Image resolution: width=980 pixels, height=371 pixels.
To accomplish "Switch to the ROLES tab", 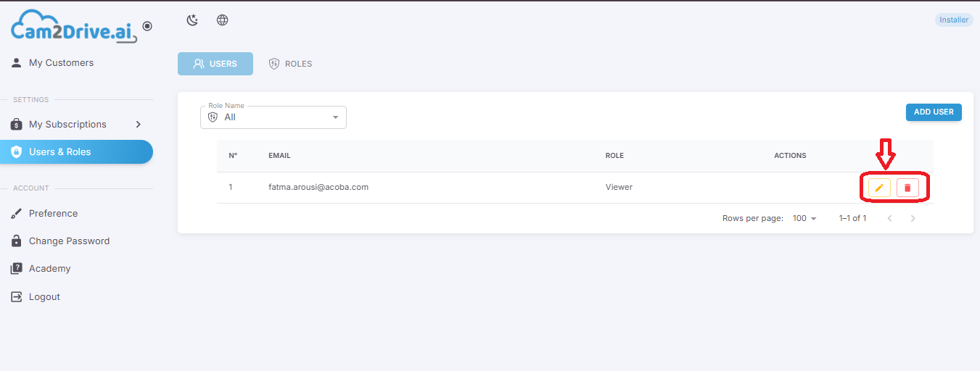I will [x=290, y=64].
